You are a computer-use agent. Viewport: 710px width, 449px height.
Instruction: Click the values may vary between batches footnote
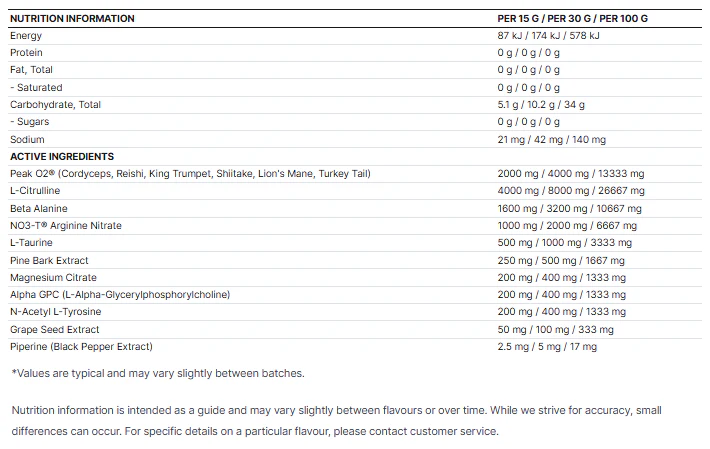click(158, 373)
